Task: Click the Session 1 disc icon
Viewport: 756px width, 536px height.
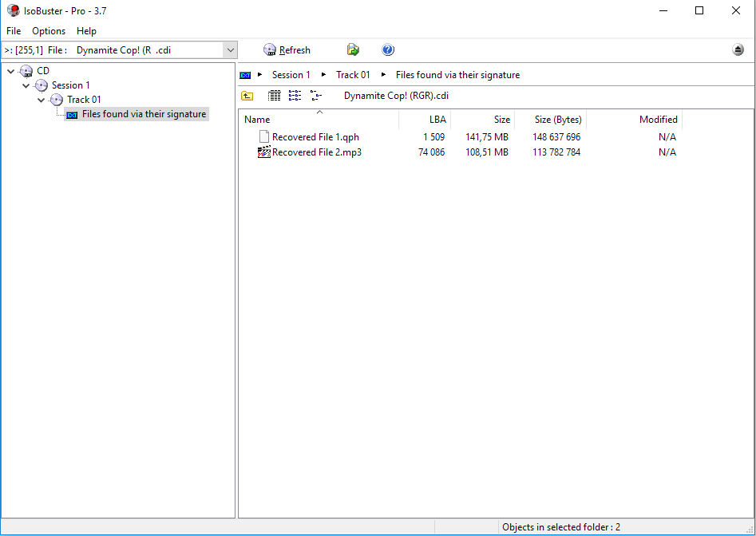Action: tap(42, 85)
